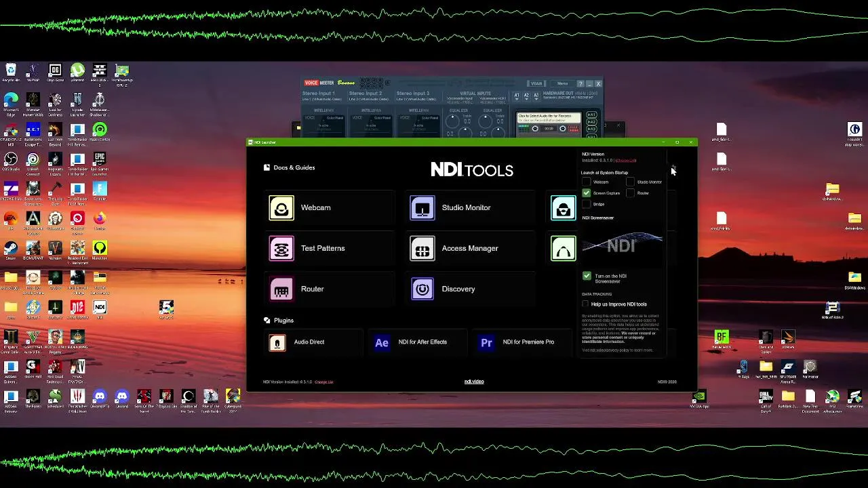Open the A3 hardware out dropdown in Voicemeeter
The image size is (868, 488).
[535, 96]
